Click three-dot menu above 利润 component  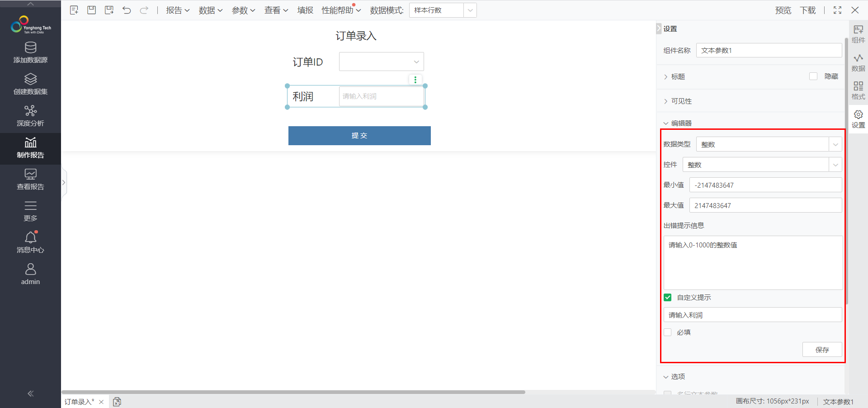[415, 80]
